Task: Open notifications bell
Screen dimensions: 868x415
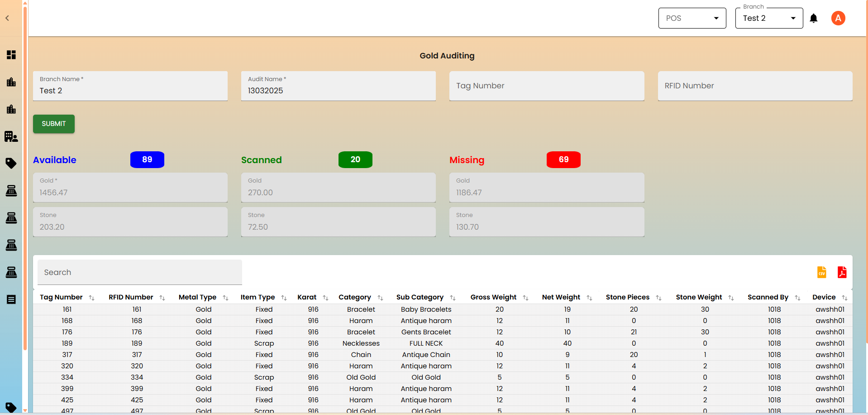Action: pyautogui.click(x=814, y=18)
